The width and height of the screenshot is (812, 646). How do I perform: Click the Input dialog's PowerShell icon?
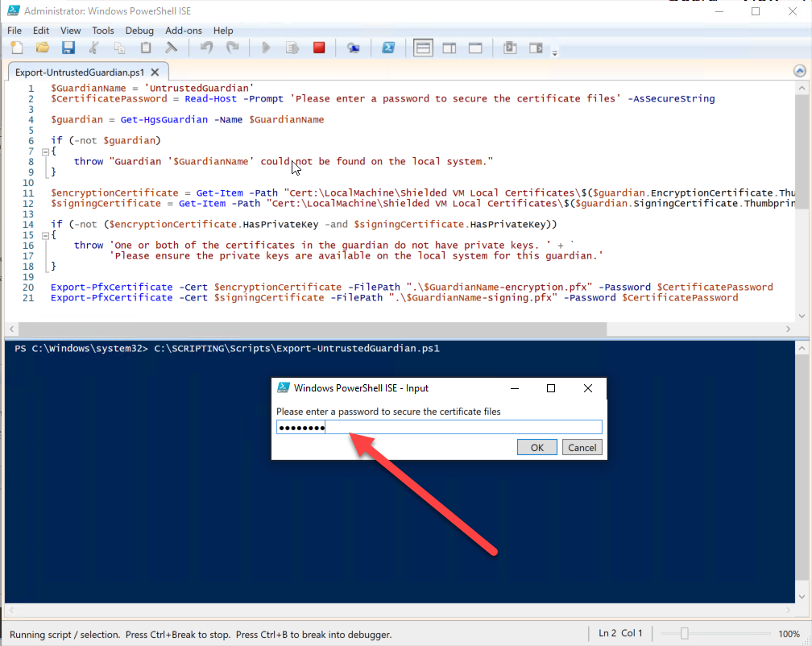pos(284,388)
